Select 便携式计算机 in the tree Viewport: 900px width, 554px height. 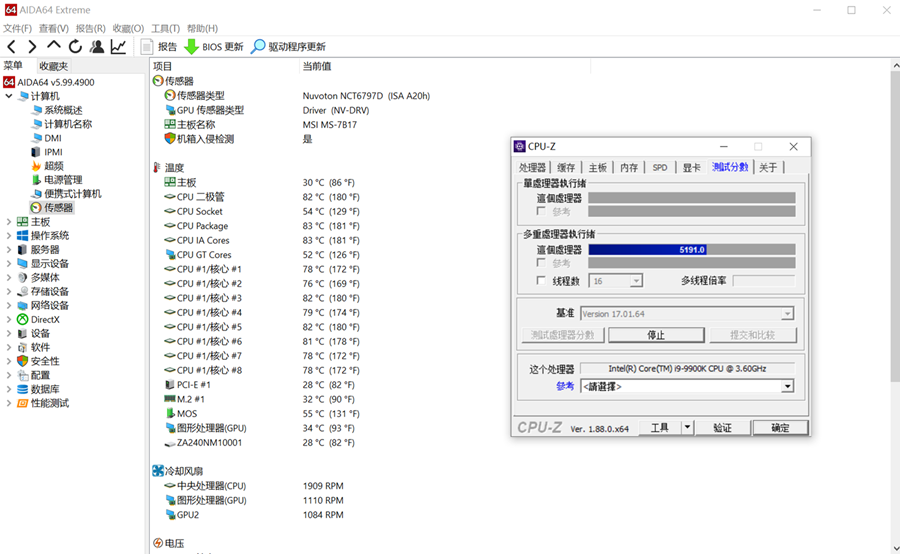[72, 193]
